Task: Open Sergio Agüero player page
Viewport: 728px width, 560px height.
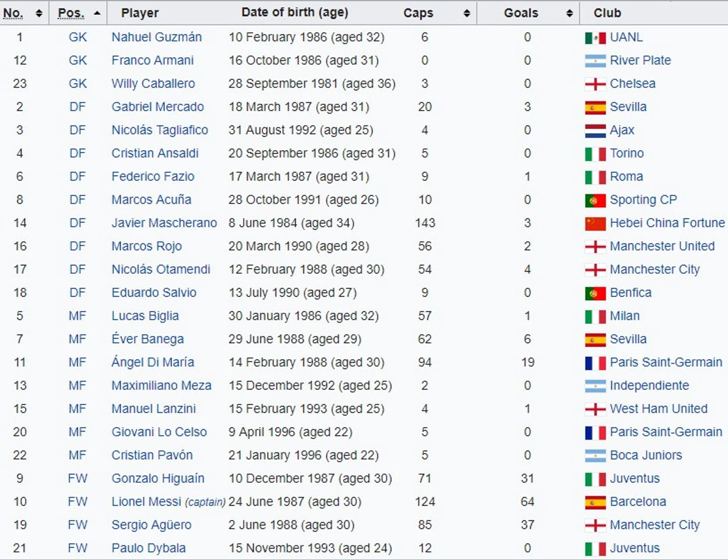Action: click(x=152, y=525)
